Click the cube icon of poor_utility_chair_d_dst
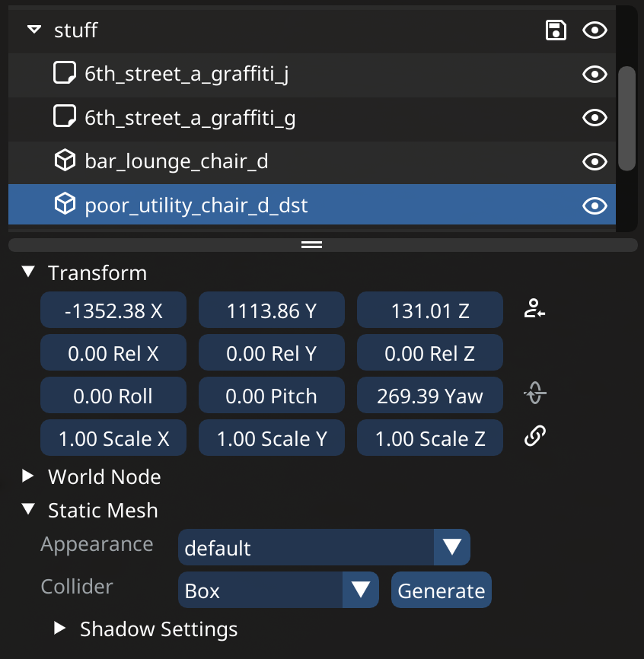The width and height of the screenshot is (644, 659). (x=65, y=205)
